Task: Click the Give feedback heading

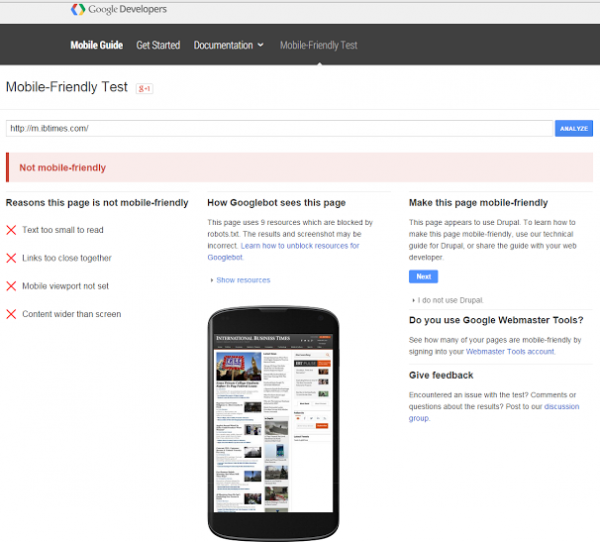Action: [x=441, y=375]
